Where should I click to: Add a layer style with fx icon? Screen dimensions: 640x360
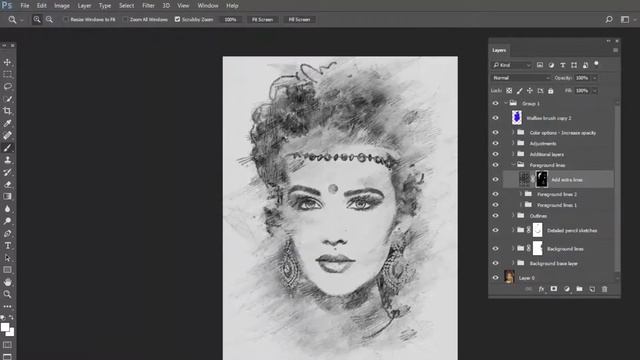541,289
